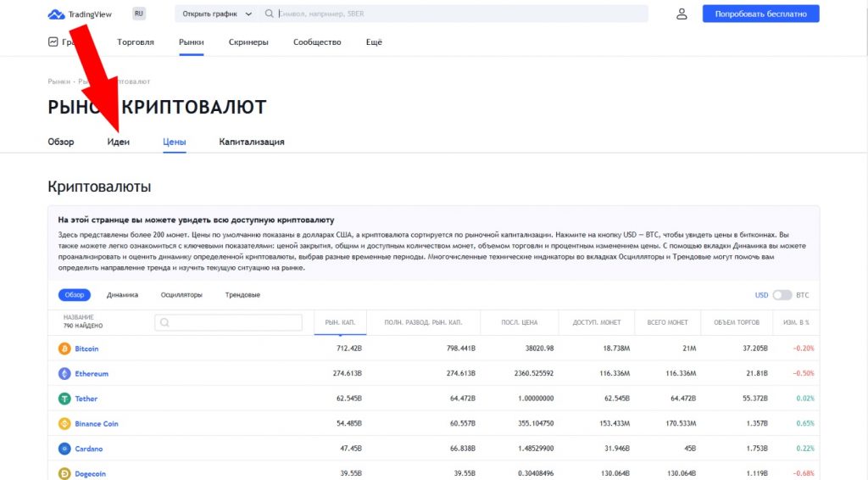Open the Ещё menu
This screenshot has width=868, height=480.
(x=374, y=42)
